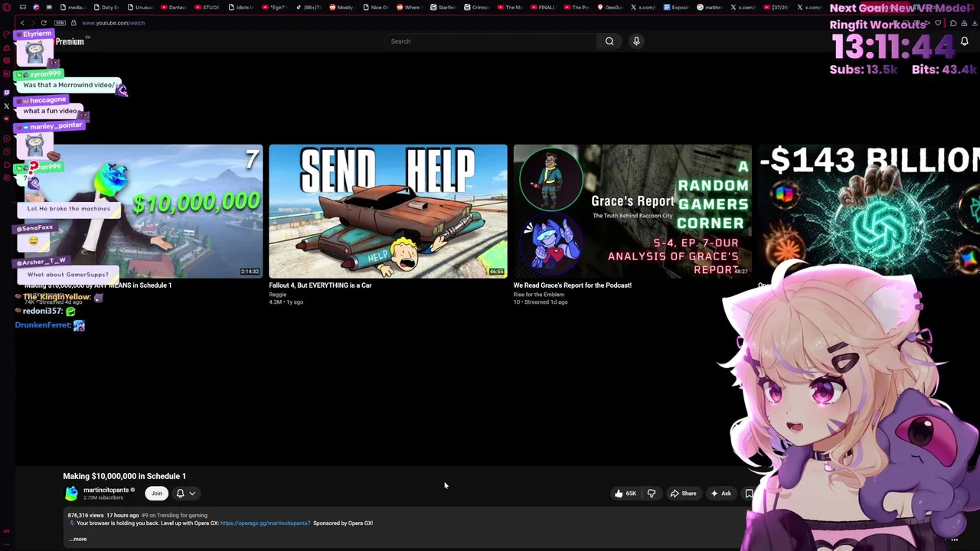Image resolution: width=980 pixels, height=551 pixels.
Task: Click the '#9 on Trending for gaming' text
Action: point(175,516)
